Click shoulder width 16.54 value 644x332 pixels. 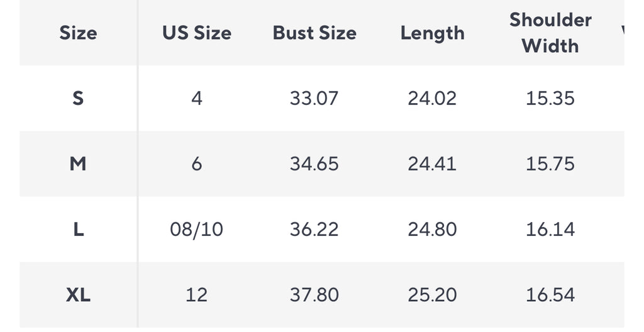(550, 294)
